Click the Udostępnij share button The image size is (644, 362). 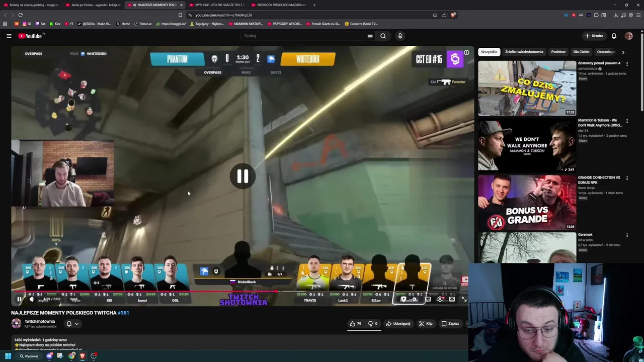tap(398, 324)
